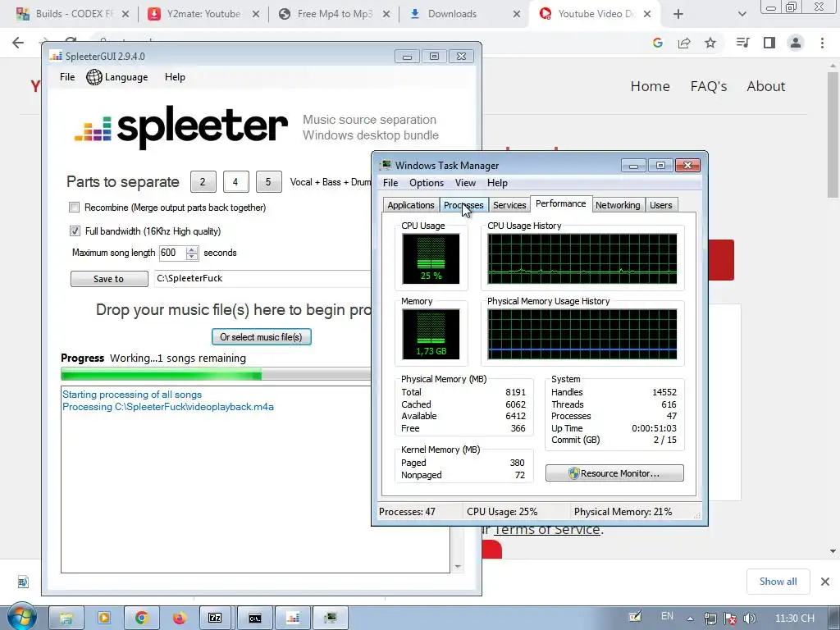Select 2 parts to separate
The height and width of the screenshot is (630, 840).
203,181
